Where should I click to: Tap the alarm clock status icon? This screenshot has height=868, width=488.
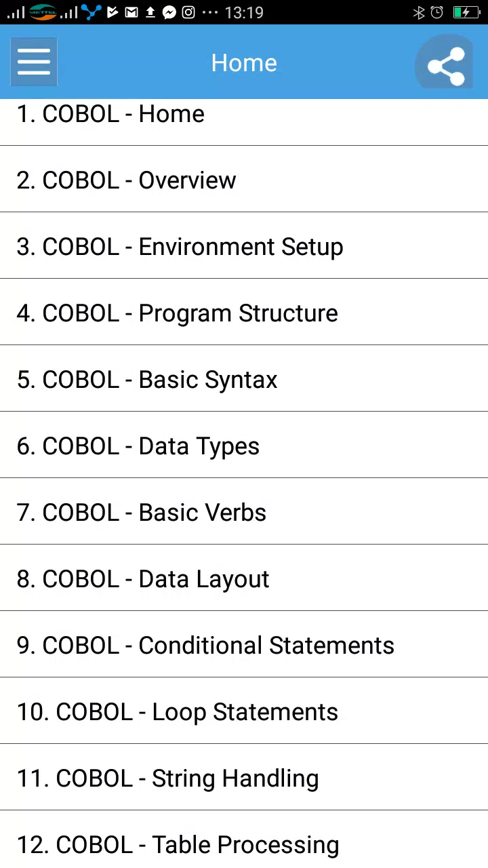click(438, 12)
